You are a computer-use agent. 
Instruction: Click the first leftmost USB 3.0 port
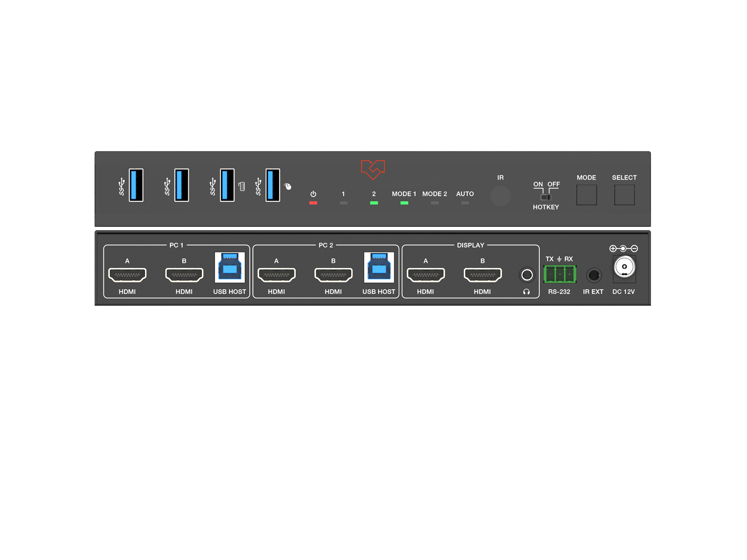point(136,185)
